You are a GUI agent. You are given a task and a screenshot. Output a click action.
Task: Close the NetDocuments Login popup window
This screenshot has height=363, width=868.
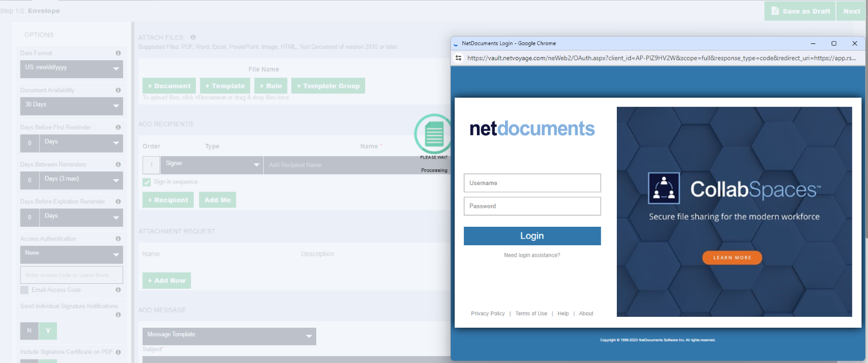pyautogui.click(x=854, y=43)
